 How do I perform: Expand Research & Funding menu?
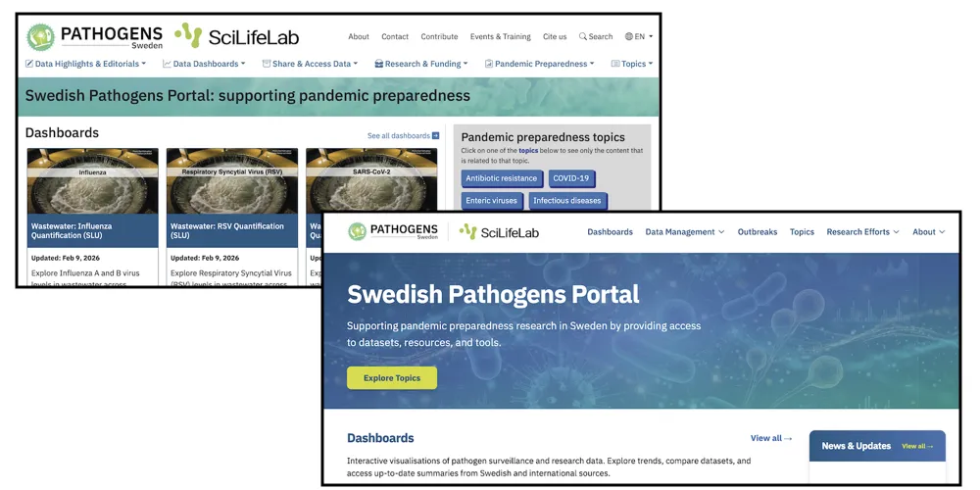(x=421, y=64)
